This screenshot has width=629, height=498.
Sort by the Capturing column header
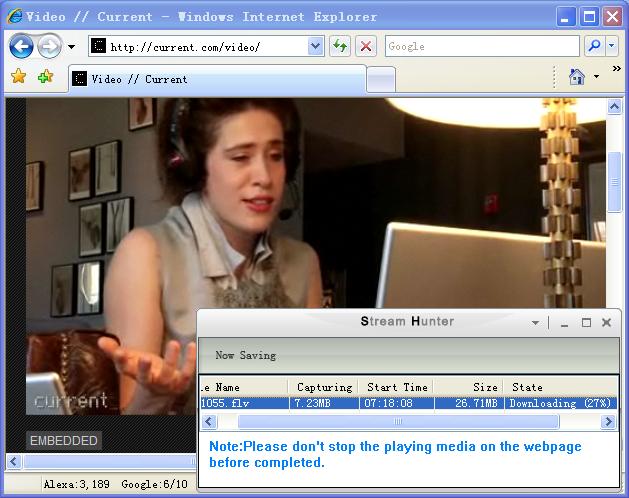pos(323,387)
